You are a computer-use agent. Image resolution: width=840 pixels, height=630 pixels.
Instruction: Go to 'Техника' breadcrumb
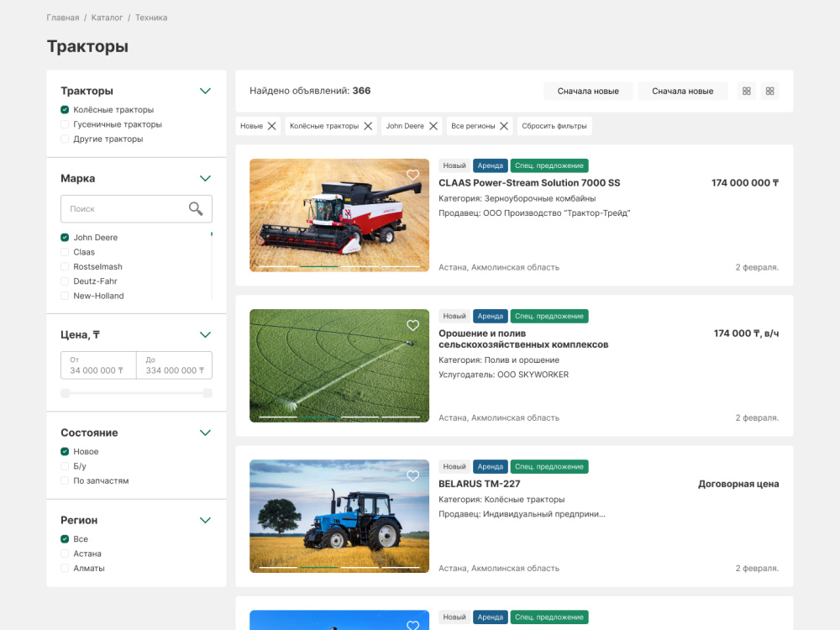click(151, 18)
